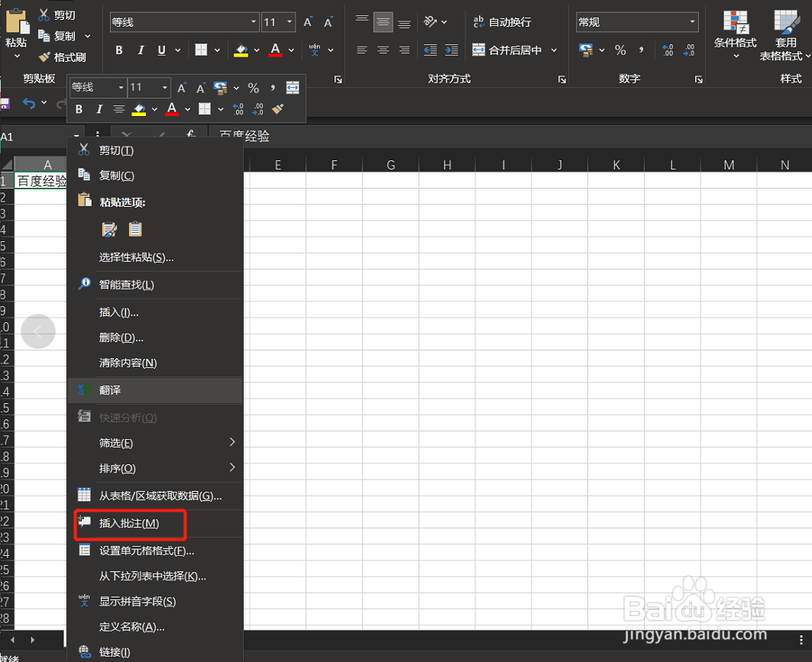Select column header H
Viewport: 812px width, 662px height.
[x=447, y=165]
